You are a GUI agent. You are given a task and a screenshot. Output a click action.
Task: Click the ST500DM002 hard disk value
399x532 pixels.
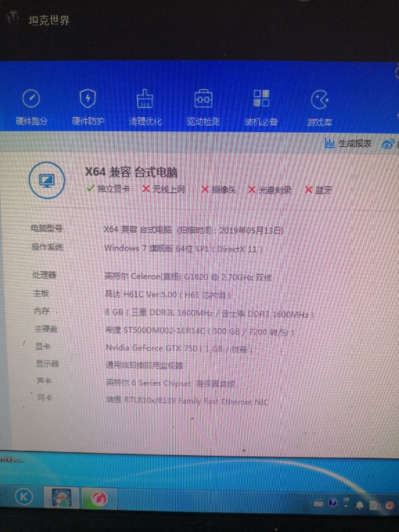tap(199, 331)
